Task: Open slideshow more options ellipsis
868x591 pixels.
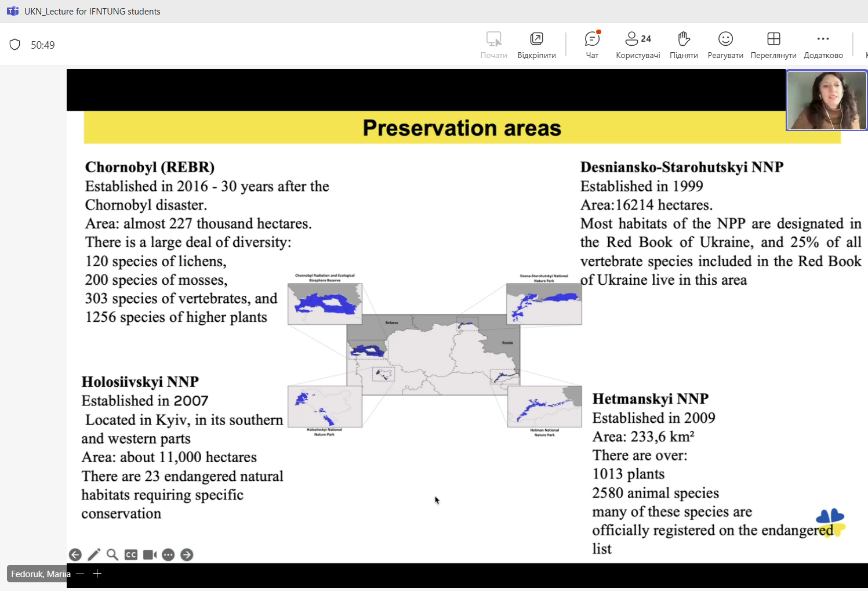Action: (x=168, y=555)
